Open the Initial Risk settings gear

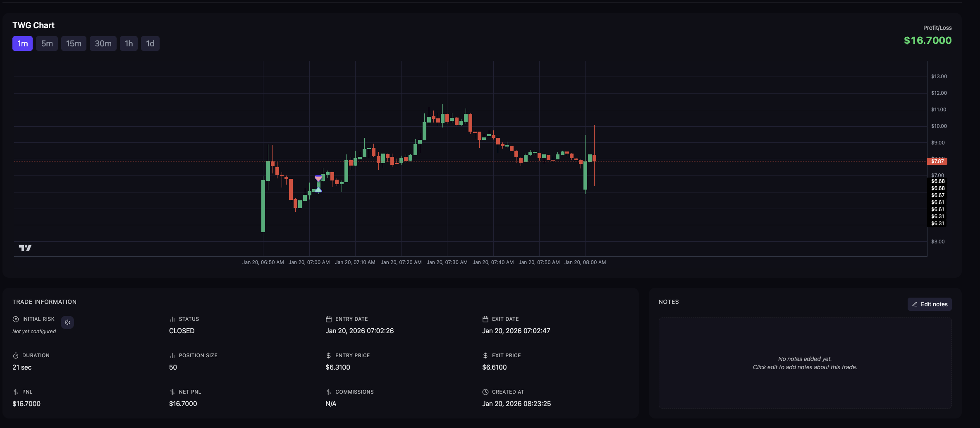click(x=67, y=322)
